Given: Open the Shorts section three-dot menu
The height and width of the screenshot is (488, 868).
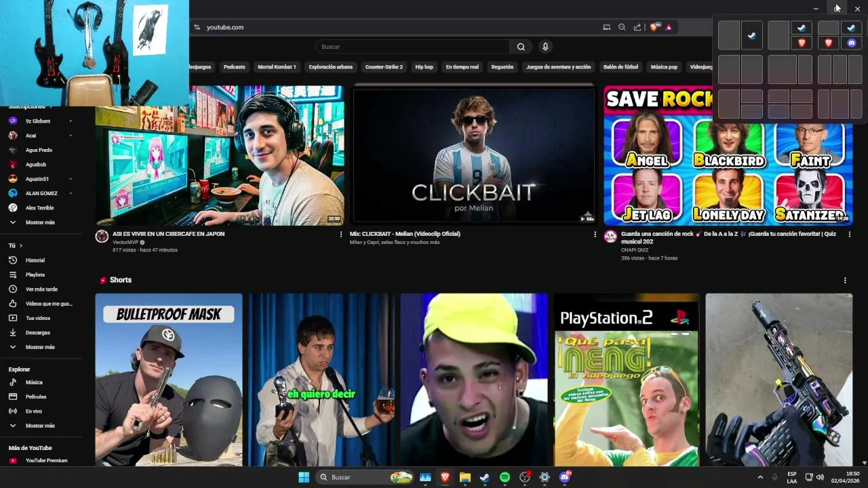Looking at the screenshot, I should [x=845, y=280].
